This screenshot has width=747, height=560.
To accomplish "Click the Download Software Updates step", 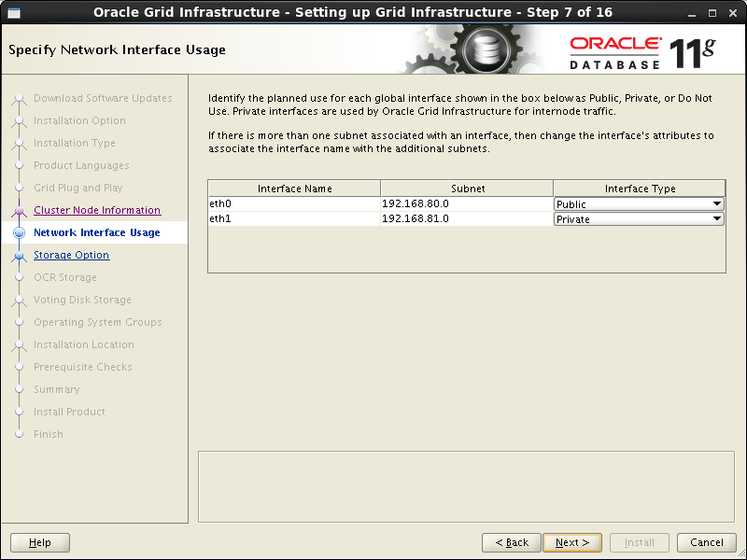I will pos(103,98).
